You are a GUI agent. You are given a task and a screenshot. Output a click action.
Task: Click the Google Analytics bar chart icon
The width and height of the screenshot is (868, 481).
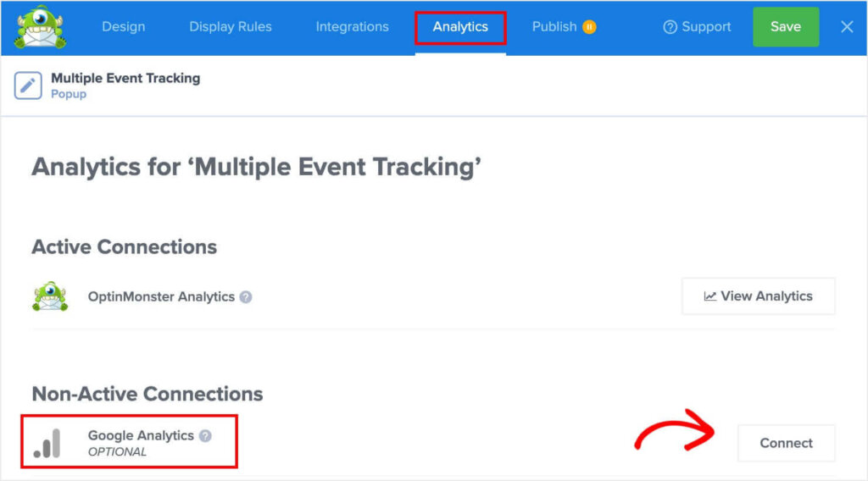(x=47, y=443)
